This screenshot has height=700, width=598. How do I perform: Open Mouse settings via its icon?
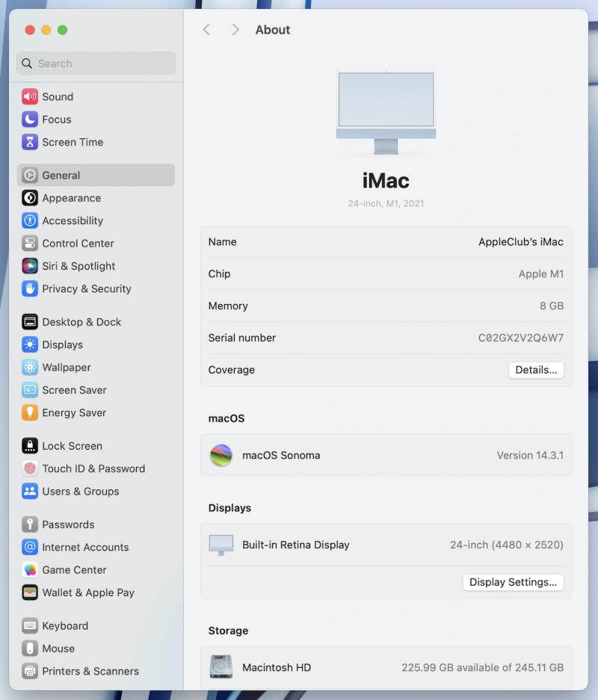pos(30,648)
